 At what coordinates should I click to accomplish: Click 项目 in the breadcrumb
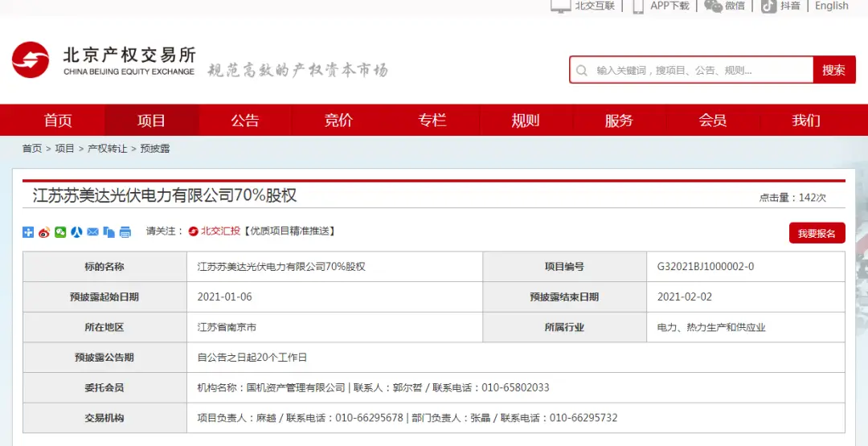click(x=65, y=149)
